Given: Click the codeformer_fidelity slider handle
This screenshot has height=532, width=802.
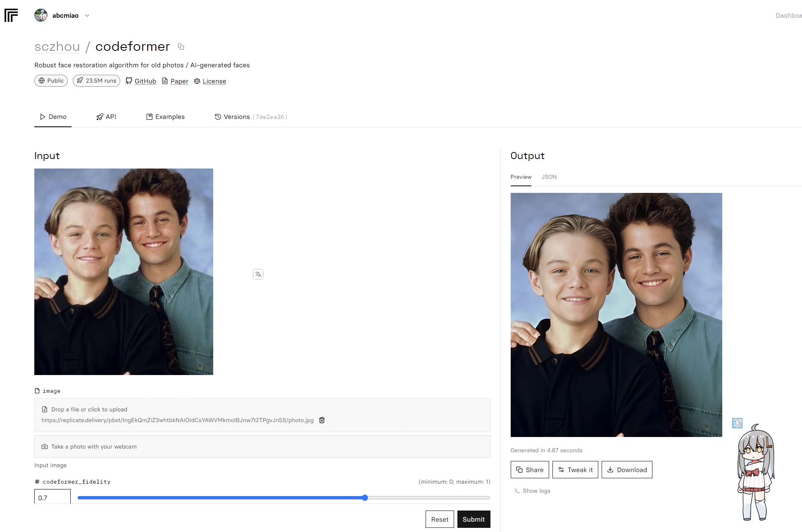Looking at the screenshot, I should tap(365, 498).
